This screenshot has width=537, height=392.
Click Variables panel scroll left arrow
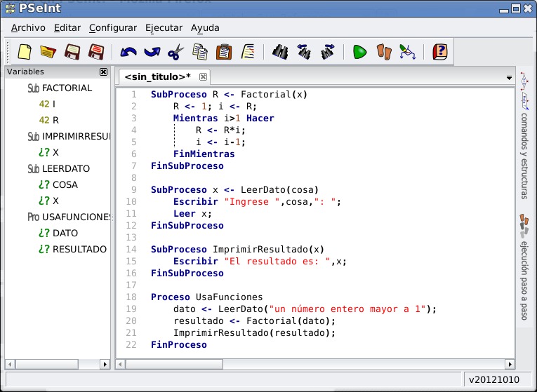point(10,364)
